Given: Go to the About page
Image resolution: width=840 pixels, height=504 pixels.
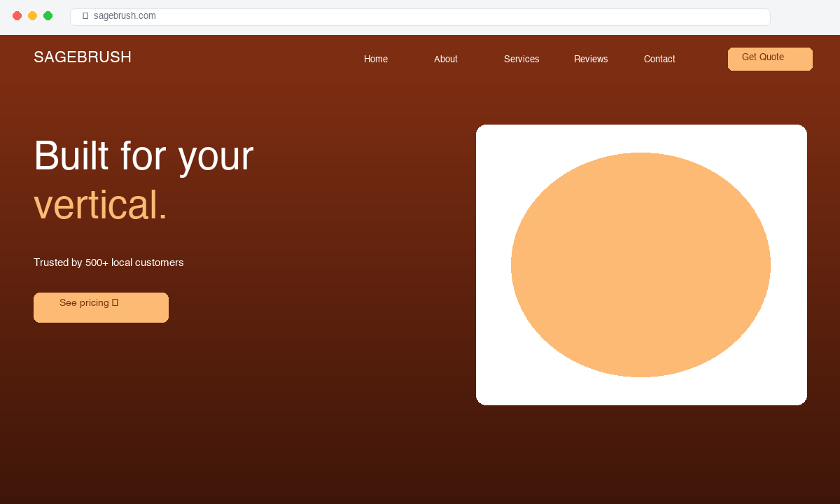Looking at the screenshot, I should [446, 59].
